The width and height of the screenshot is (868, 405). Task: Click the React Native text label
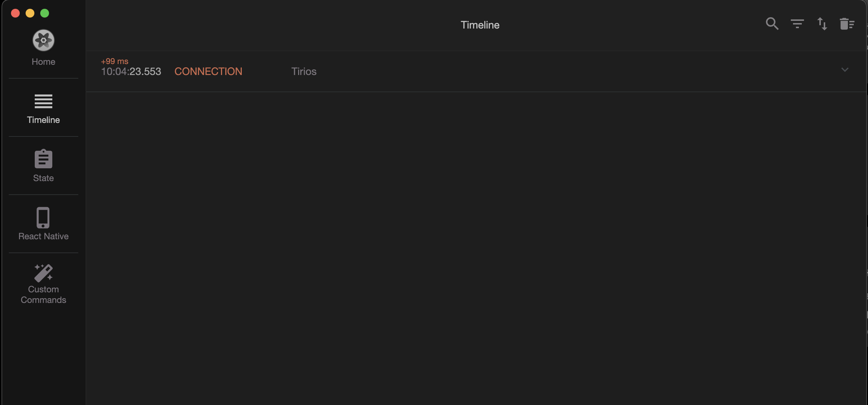(43, 236)
